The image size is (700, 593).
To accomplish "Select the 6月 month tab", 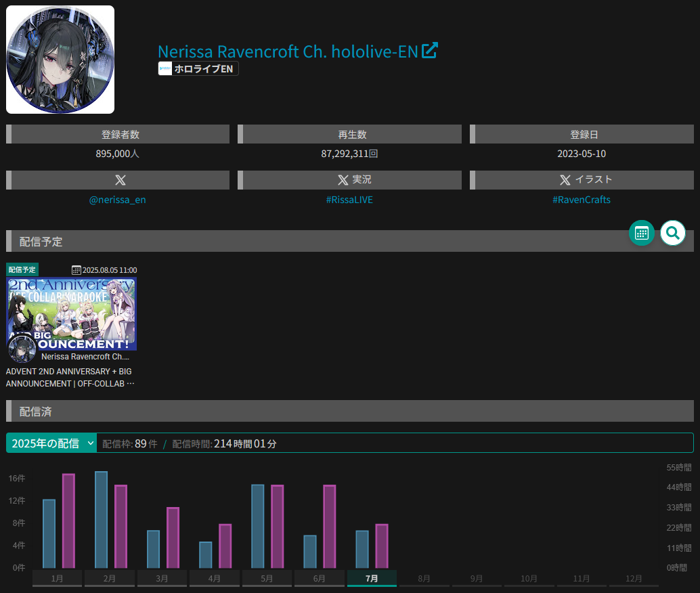I will tap(319, 578).
